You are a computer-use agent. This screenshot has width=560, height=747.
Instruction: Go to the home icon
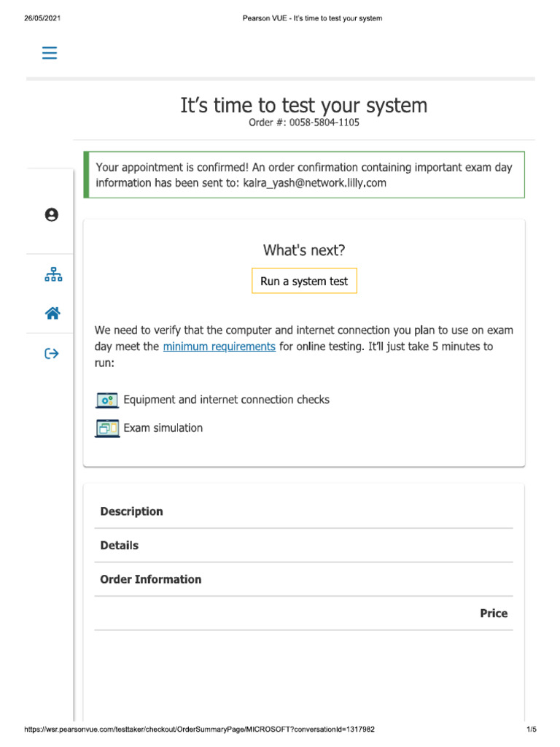point(52,314)
